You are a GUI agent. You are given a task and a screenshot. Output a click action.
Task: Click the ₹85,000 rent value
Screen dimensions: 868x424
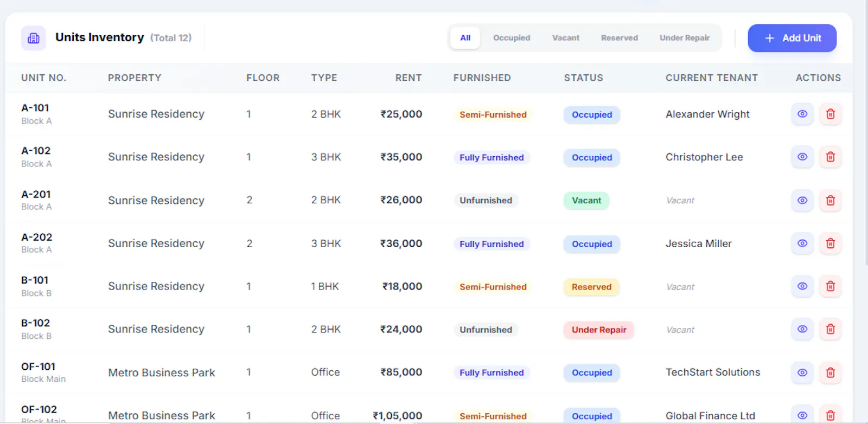(x=401, y=372)
